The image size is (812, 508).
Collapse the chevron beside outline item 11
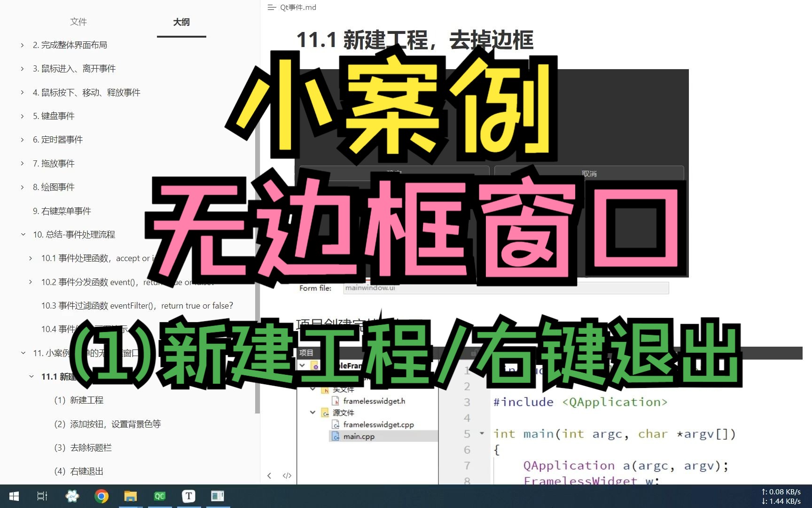pyautogui.click(x=23, y=353)
